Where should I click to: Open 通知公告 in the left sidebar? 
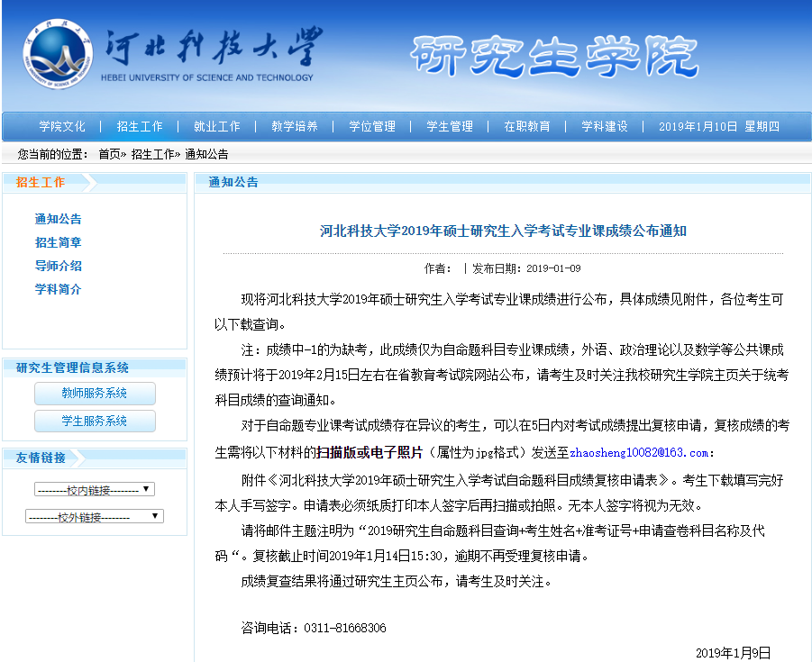(59, 219)
